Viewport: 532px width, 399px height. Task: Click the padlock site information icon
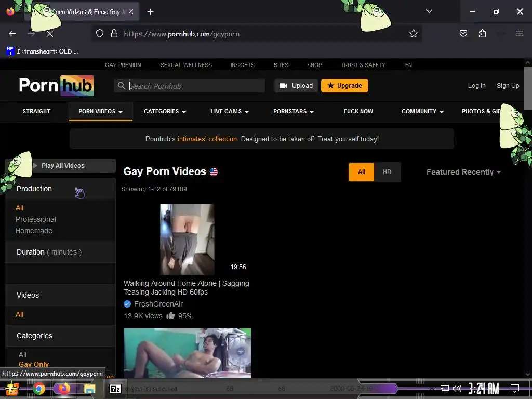[x=114, y=34]
